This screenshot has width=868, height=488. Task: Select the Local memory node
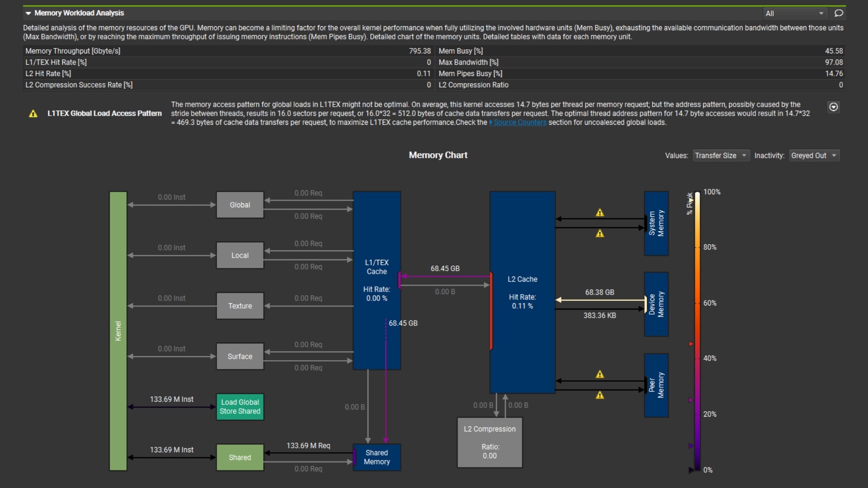pyautogui.click(x=240, y=255)
